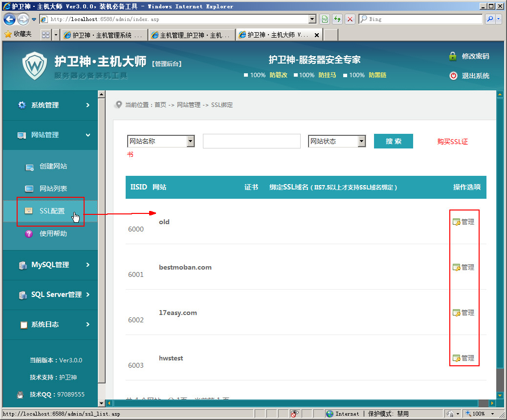The image size is (507, 420).
Task: Click the green Refresh page icon
Action: [337, 20]
